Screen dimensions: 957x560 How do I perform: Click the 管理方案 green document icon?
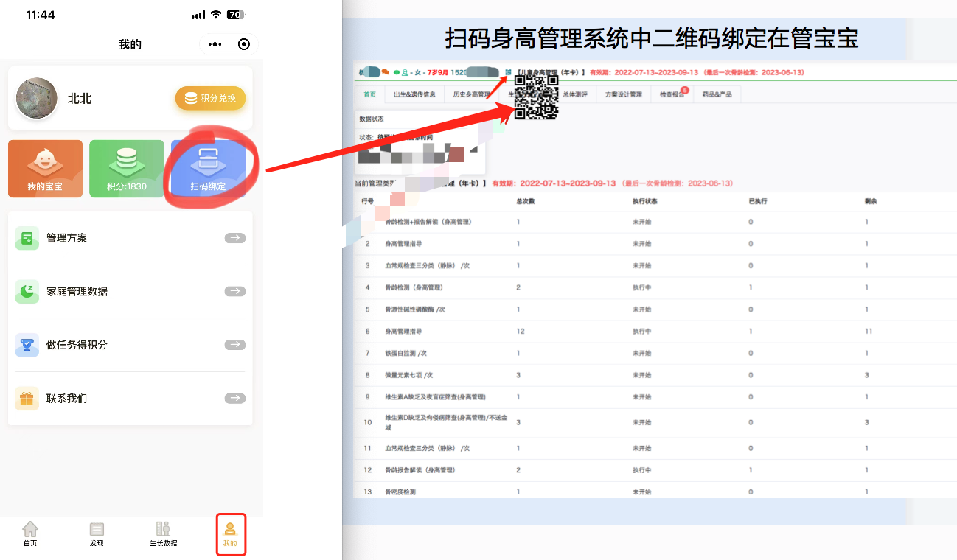point(27,238)
